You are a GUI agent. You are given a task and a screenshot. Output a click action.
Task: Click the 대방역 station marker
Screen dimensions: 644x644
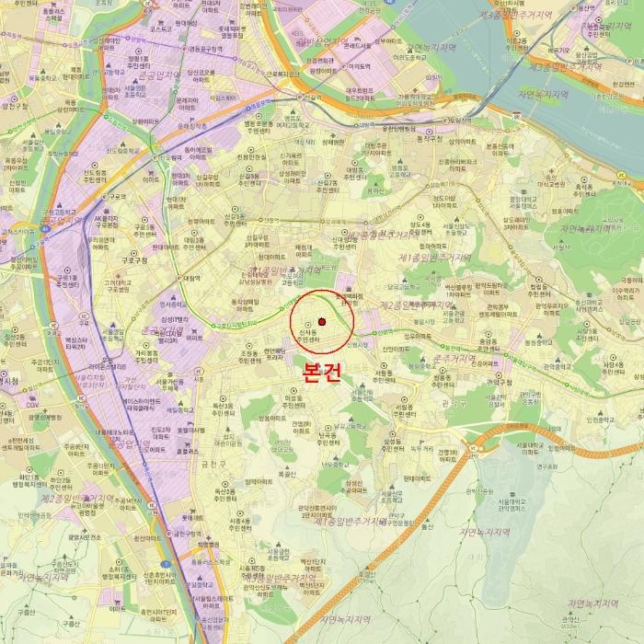pos(356,125)
